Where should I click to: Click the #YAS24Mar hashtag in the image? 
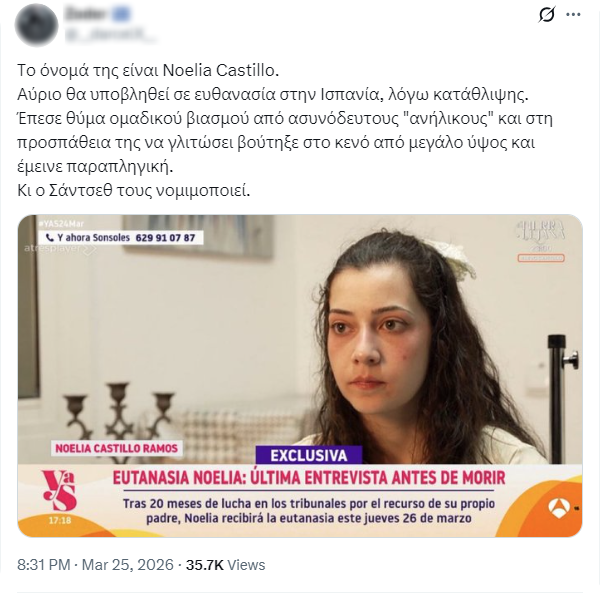point(61,224)
